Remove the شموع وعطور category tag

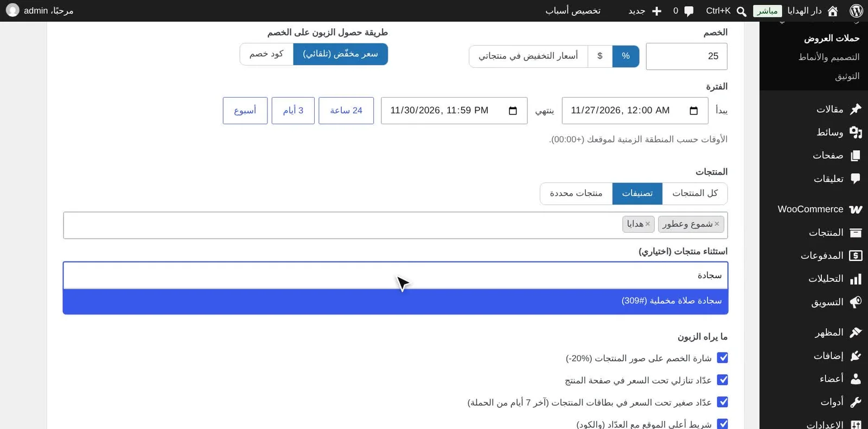click(x=717, y=224)
